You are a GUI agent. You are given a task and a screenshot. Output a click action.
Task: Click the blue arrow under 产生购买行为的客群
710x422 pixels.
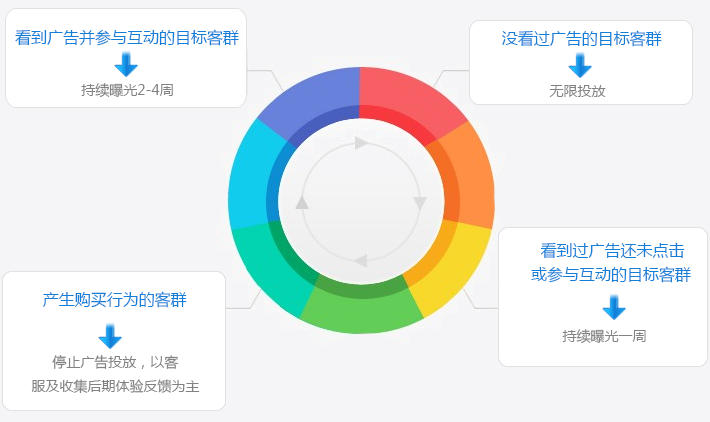tap(110, 336)
